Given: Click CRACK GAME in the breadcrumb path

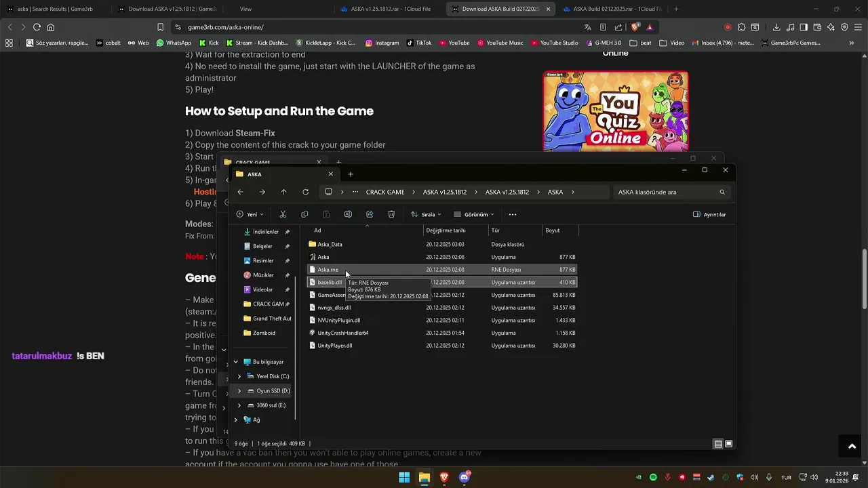Looking at the screenshot, I should click(385, 192).
